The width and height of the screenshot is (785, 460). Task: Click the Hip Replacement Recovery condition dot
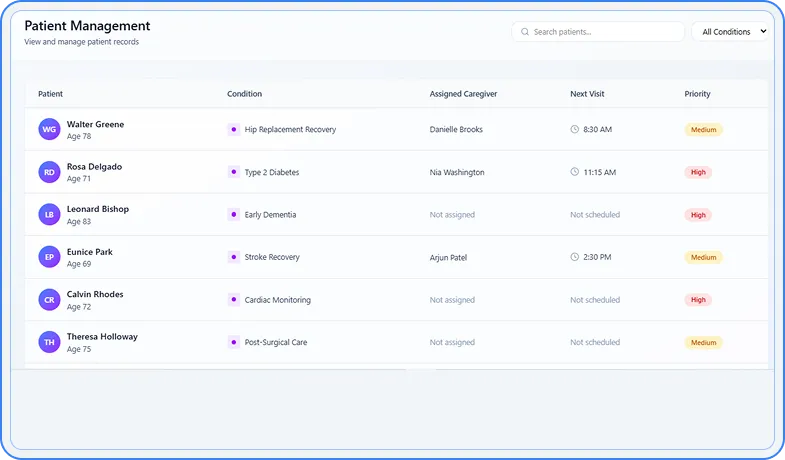click(233, 129)
